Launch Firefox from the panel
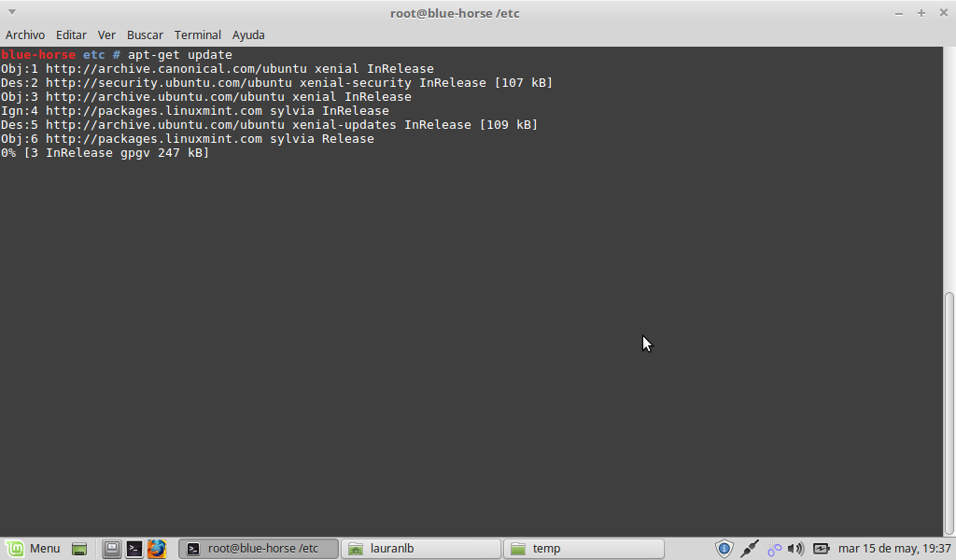The width and height of the screenshot is (956, 560). click(x=156, y=549)
